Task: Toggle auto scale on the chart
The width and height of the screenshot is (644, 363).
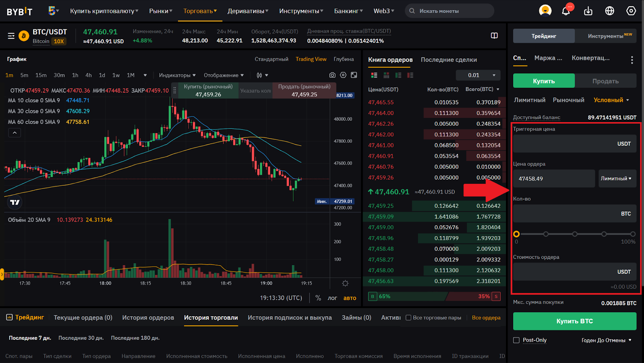Action: click(350, 298)
